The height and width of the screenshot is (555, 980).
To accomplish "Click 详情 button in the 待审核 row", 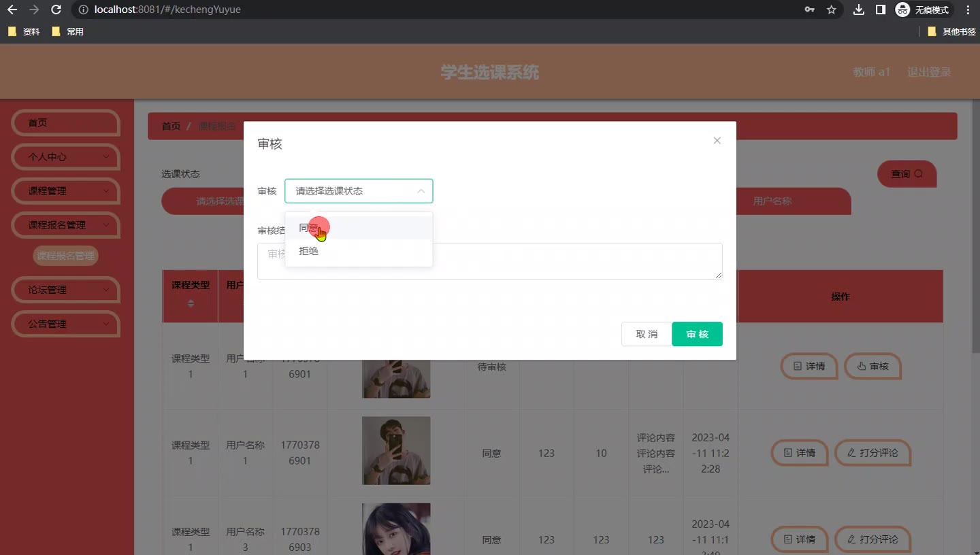I will click(x=808, y=366).
